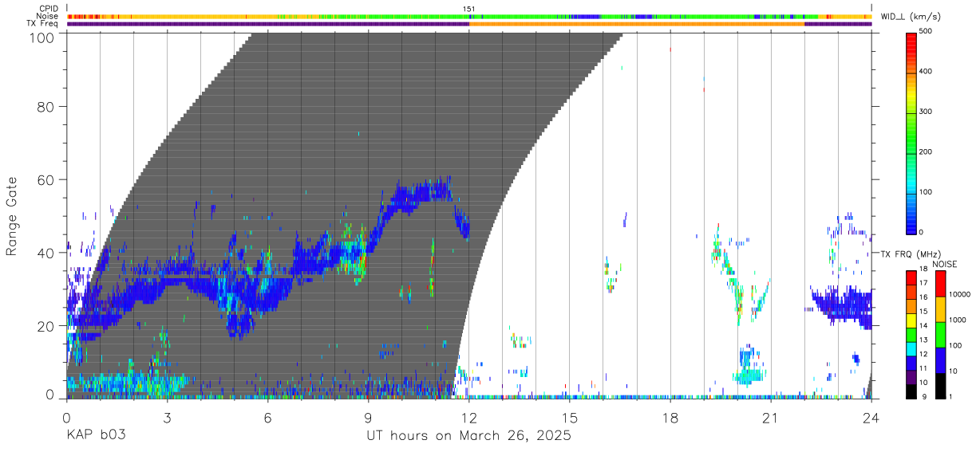Image resolution: width=980 pixels, height=452 pixels.
Task: Click the 500 tick on width colorbar
Action: (926, 32)
